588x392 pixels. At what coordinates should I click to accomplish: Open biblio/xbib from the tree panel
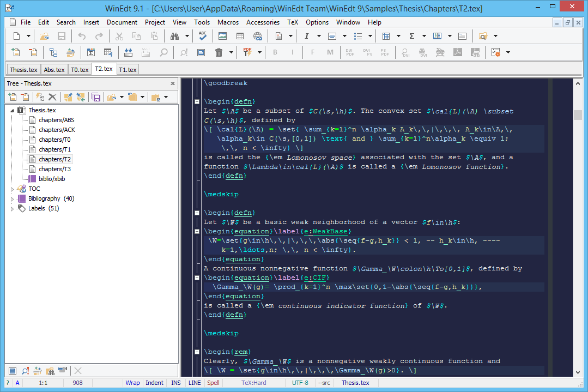click(x=52, y=178)
